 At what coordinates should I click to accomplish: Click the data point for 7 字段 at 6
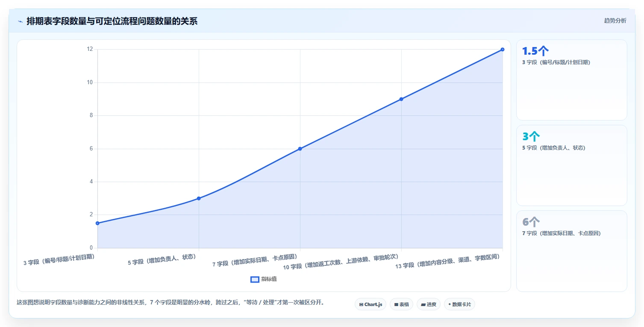[x=300, y=149]
